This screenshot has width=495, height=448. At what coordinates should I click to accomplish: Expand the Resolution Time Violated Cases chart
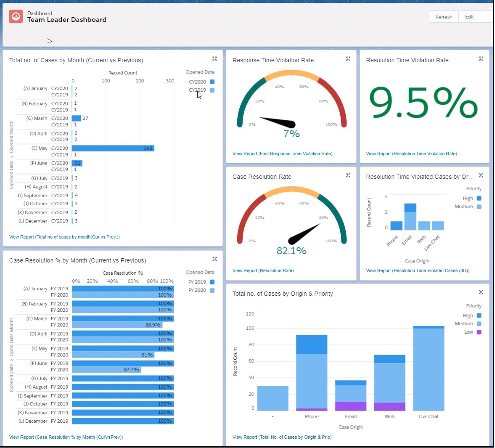[x=481, y=175]
